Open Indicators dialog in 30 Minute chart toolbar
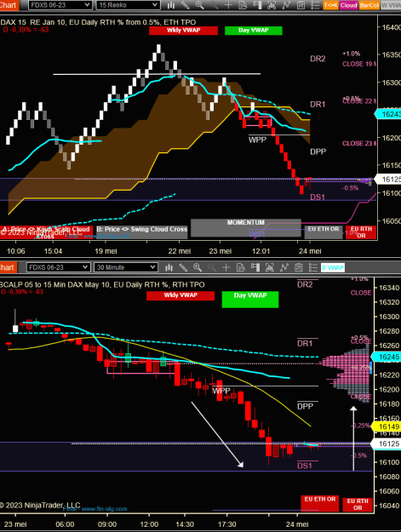This screenshot has height=532, width=401. (x=284, y=267)
